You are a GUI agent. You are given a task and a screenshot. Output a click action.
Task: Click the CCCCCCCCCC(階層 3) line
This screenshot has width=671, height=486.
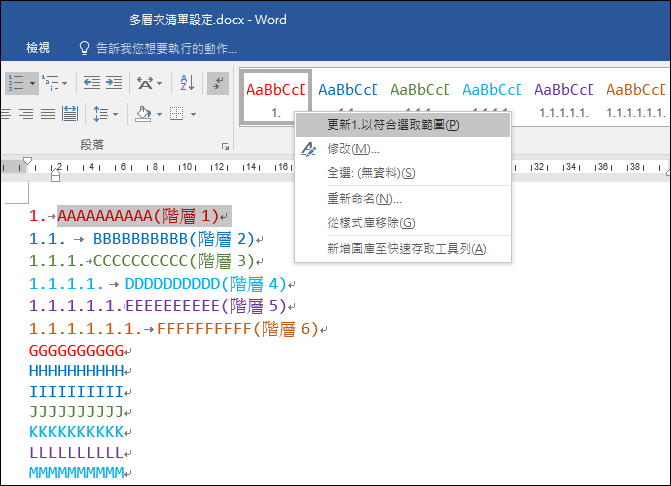pos(174,261)
